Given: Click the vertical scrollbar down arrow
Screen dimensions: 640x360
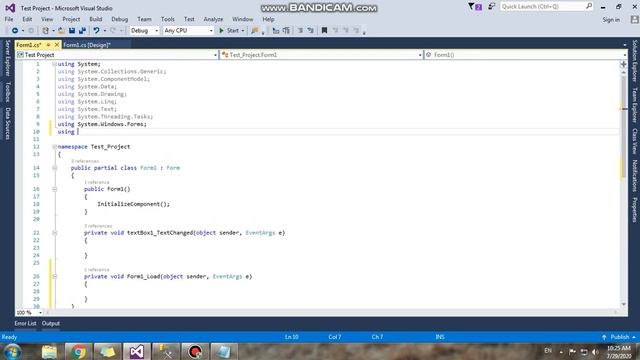Looking at the screenshot, I should click(x=623, y=304).
